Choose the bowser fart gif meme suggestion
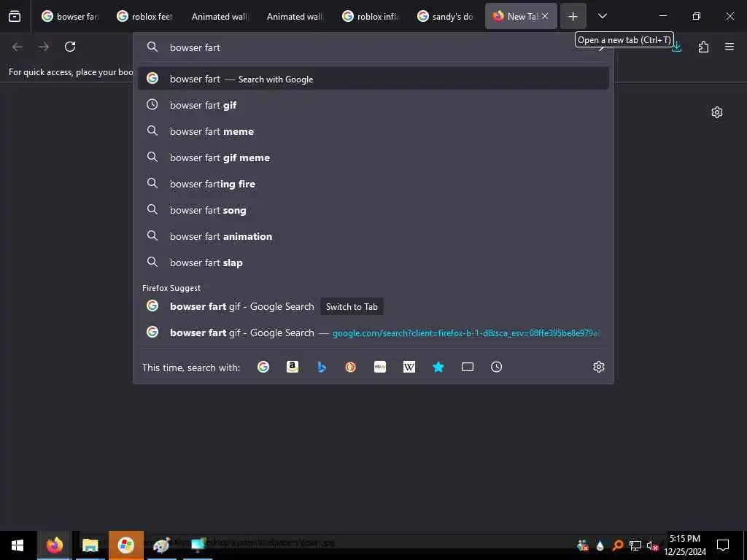The image size is (747, 560). (373, 157)
